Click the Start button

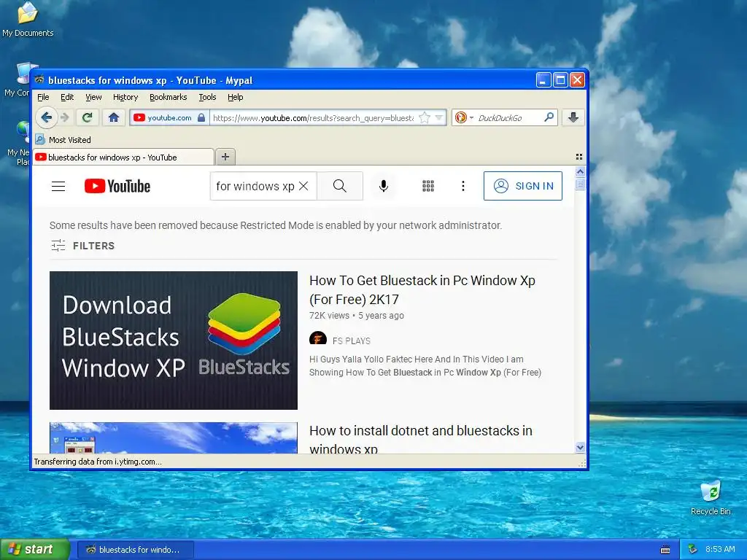pos(35,550)
